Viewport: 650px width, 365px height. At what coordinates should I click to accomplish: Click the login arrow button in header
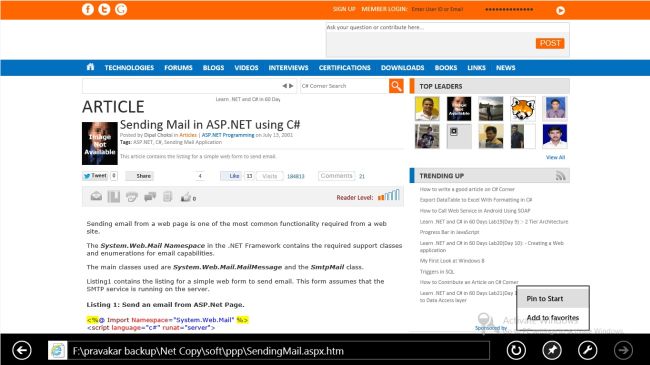[x=560, y=10]
